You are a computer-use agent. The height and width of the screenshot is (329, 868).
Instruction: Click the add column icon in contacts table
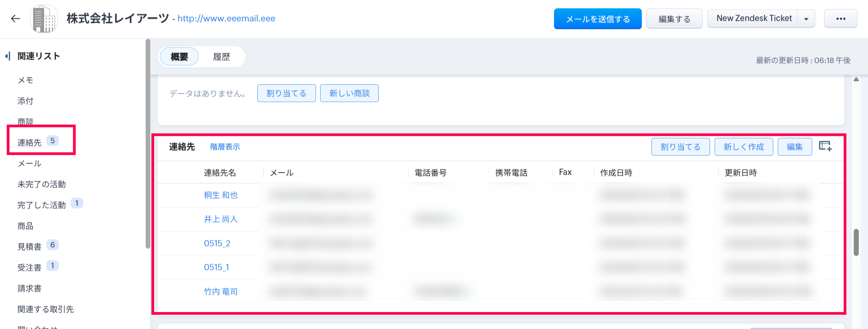click(825, 146)
